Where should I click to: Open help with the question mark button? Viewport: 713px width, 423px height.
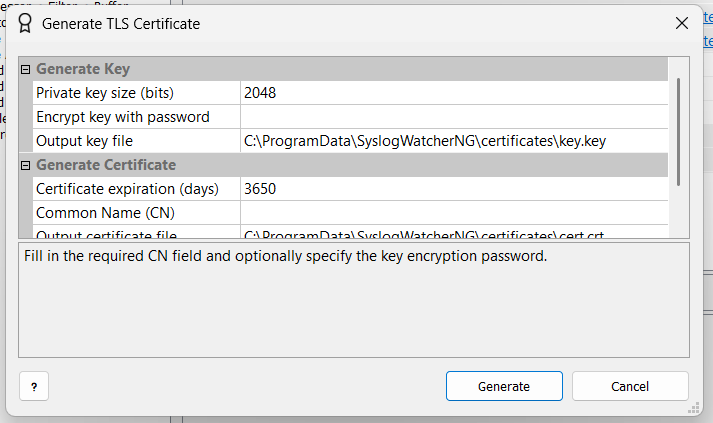[x=33, y=386]
